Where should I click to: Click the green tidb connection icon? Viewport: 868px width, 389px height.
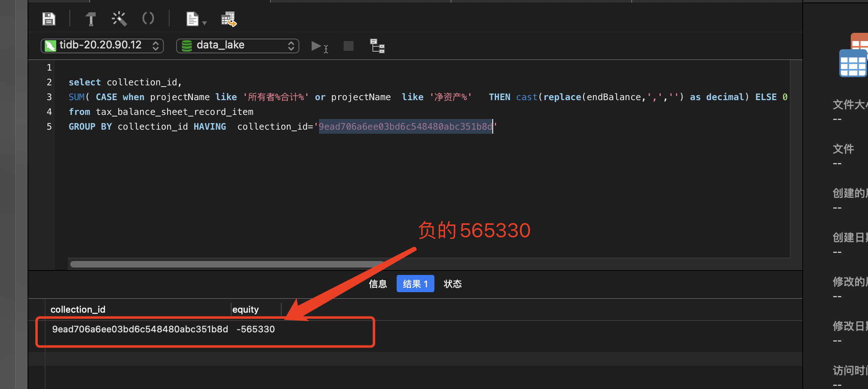(51, 46)
